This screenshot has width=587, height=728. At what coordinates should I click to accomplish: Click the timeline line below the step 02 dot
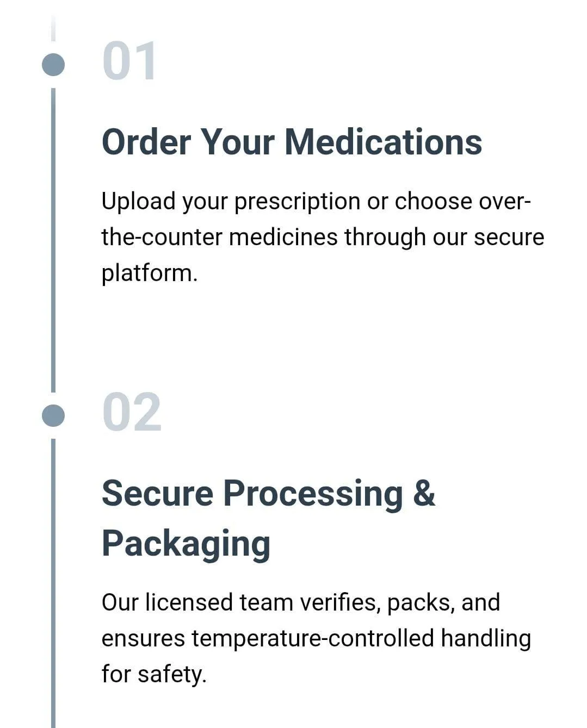point(53,583)
